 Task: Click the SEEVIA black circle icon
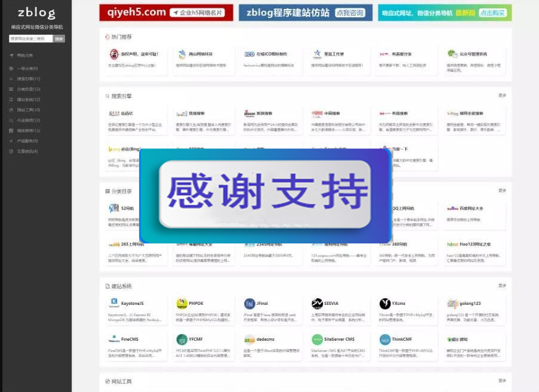(317, 303)
